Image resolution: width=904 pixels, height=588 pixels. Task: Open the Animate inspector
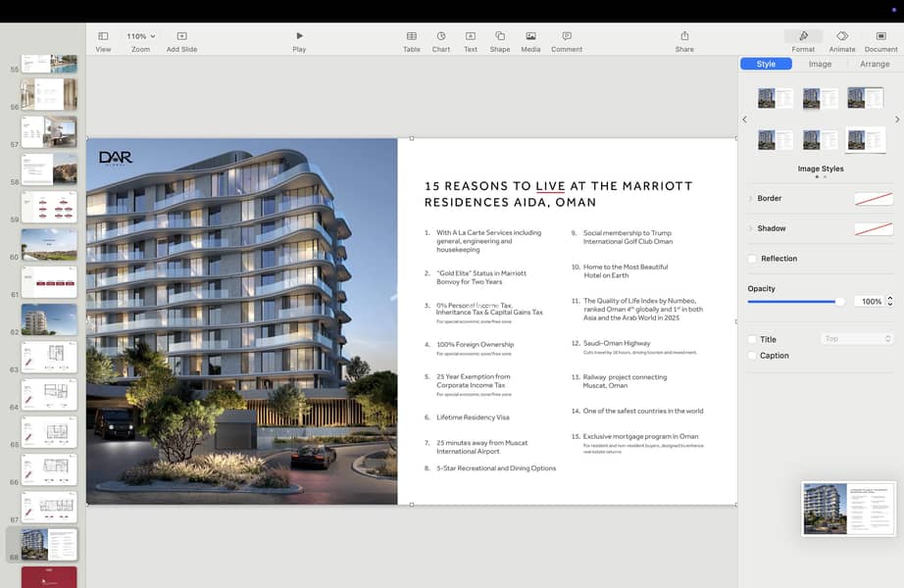coord(841,35)
